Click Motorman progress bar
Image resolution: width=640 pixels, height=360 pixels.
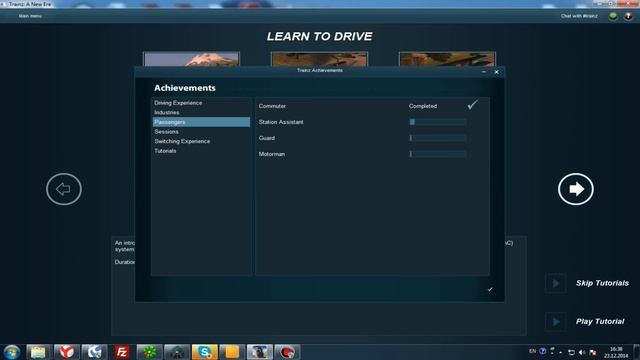tap(438, 154)
